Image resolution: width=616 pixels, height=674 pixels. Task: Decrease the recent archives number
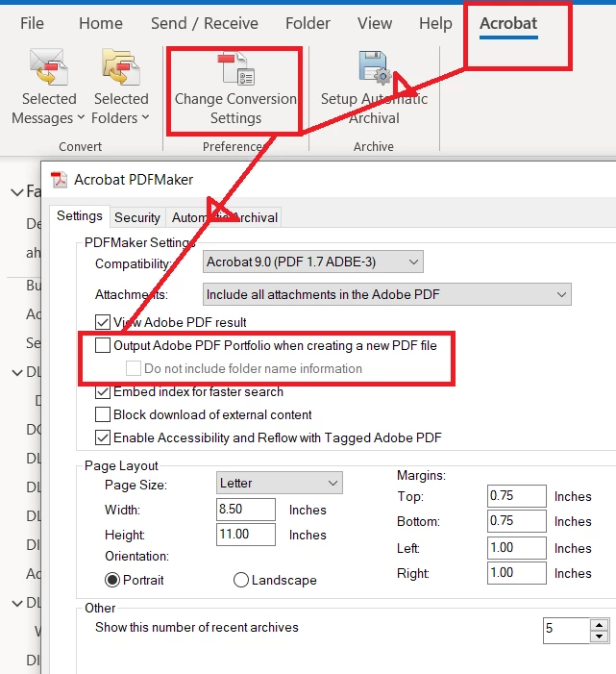coord(600,637)
